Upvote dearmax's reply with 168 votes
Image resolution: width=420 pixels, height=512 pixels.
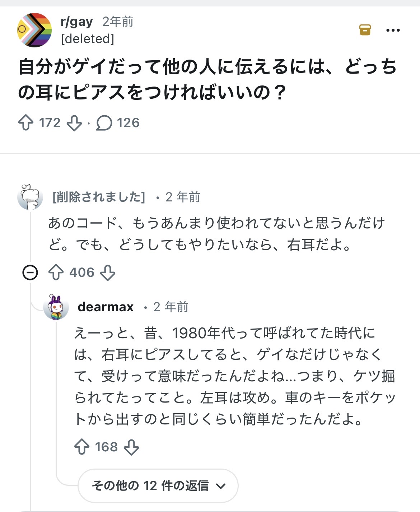(x=82, y=447)
